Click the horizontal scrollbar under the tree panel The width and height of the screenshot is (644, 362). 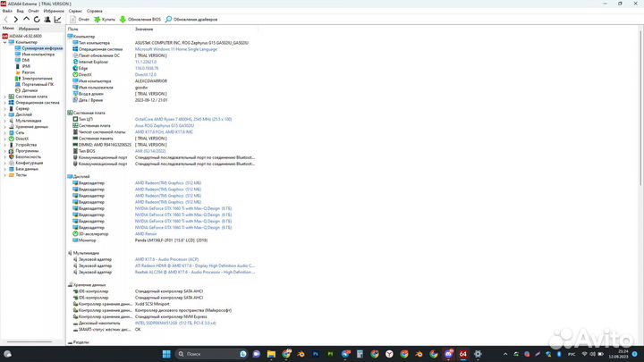coord(30,341)
